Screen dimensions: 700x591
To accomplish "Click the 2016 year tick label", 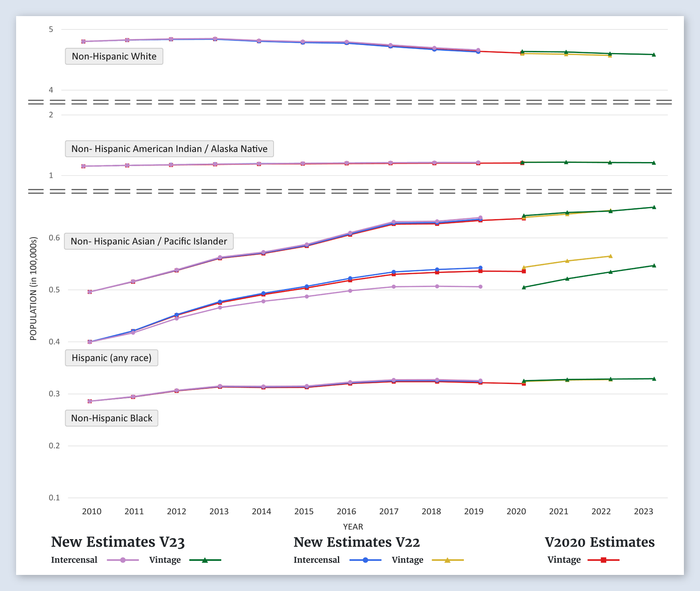I will pyautogui.click(x=346, y=511).
